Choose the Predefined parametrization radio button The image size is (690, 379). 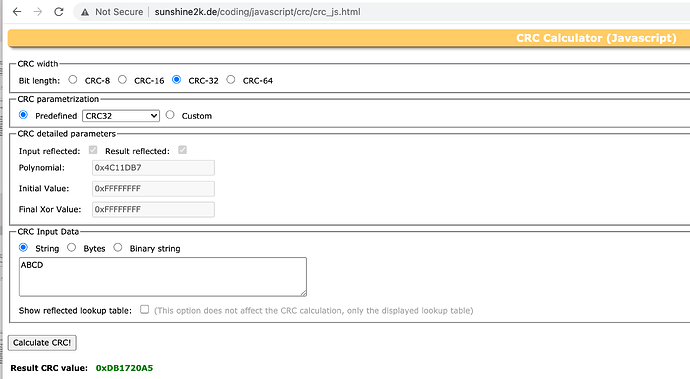coord(23,115)
